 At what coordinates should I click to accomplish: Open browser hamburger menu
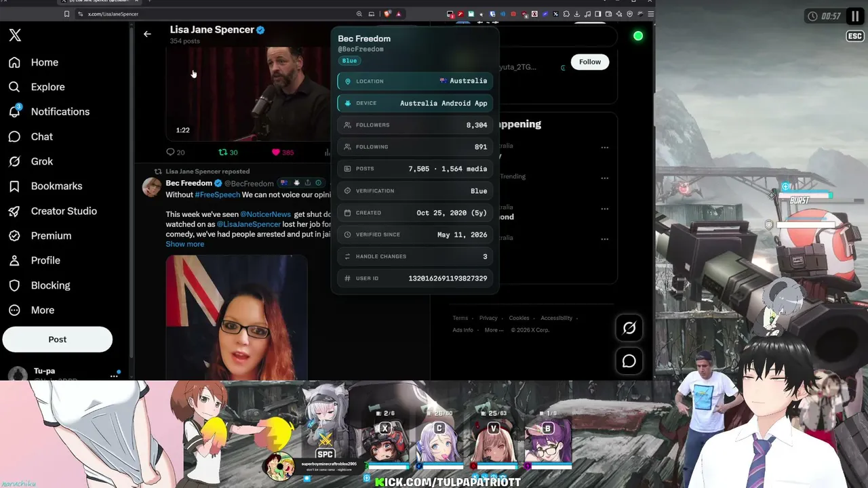650,14
